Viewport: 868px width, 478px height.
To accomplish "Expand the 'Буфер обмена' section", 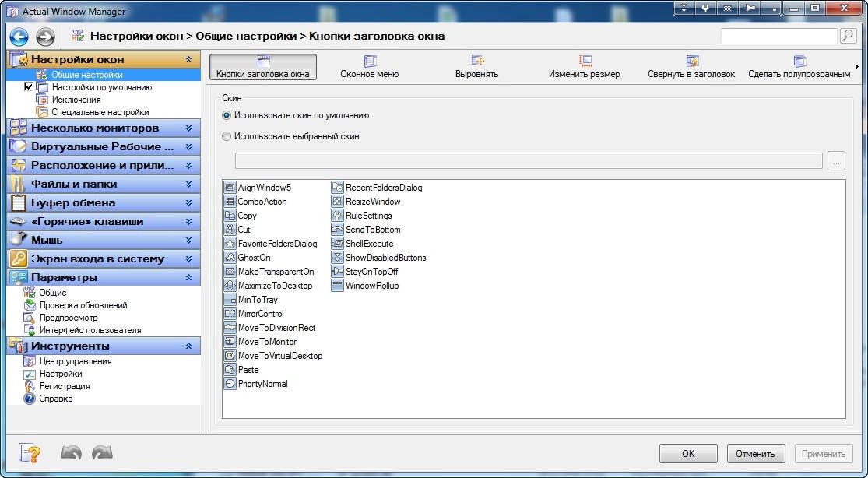I will coord(188,202).
